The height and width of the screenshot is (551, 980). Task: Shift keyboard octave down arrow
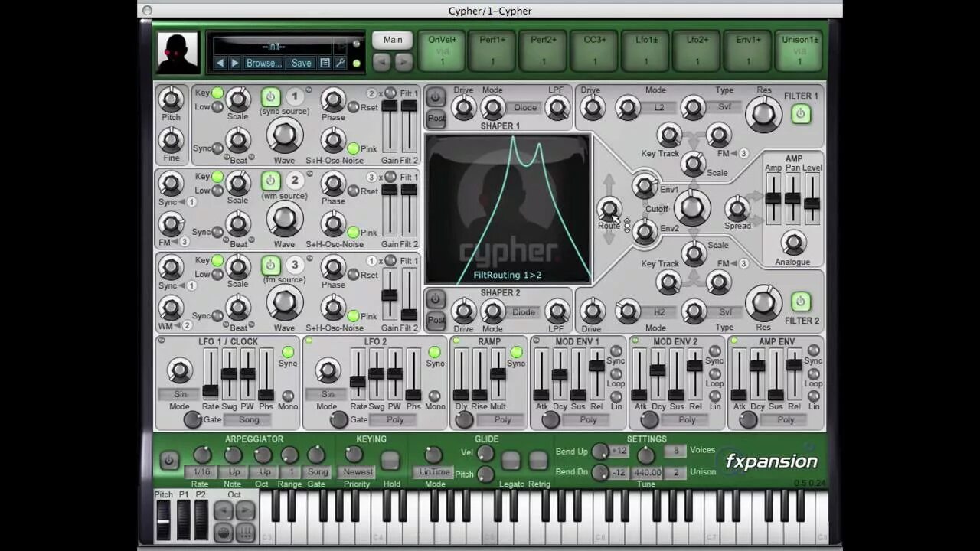coord(224,511)
